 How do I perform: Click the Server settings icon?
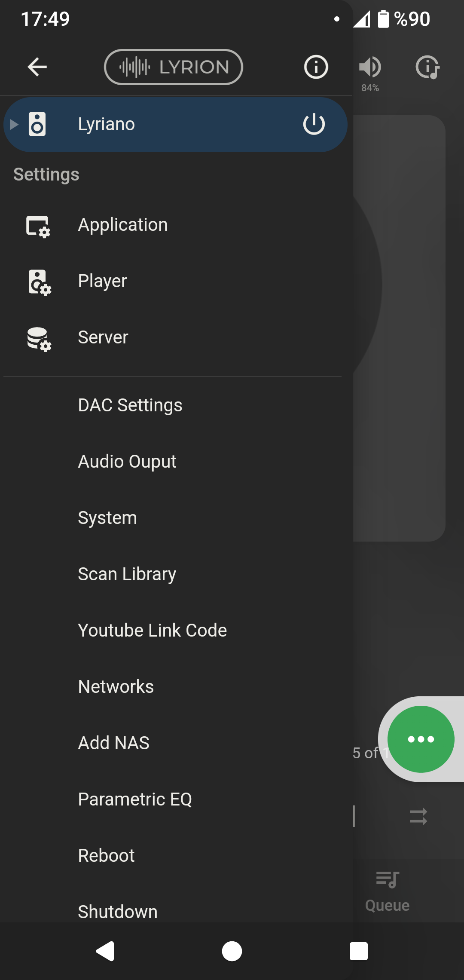tap(39, 339)
